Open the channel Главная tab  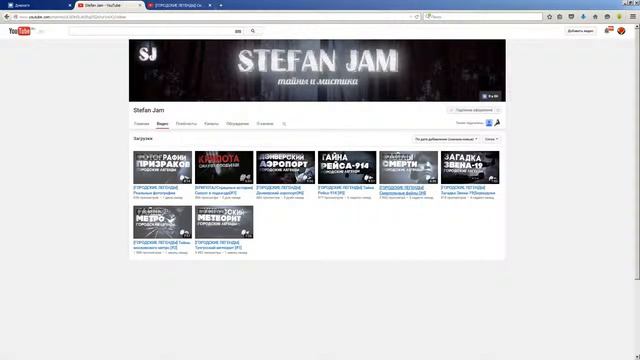point(142,124)
